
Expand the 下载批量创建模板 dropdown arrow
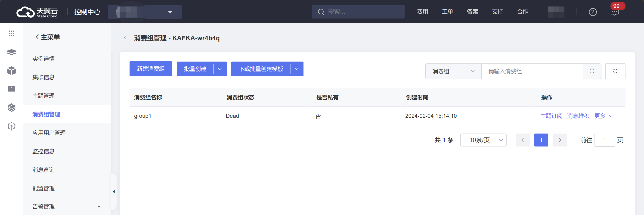[297, 69]
